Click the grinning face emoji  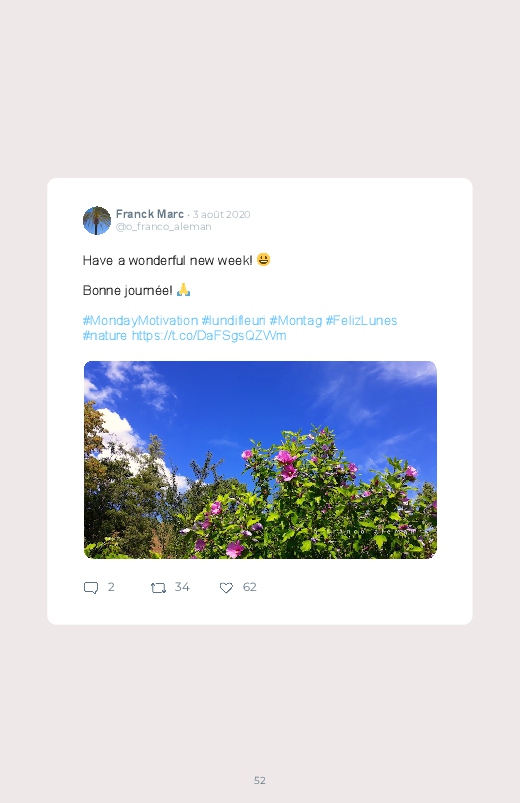click(263, 260)
